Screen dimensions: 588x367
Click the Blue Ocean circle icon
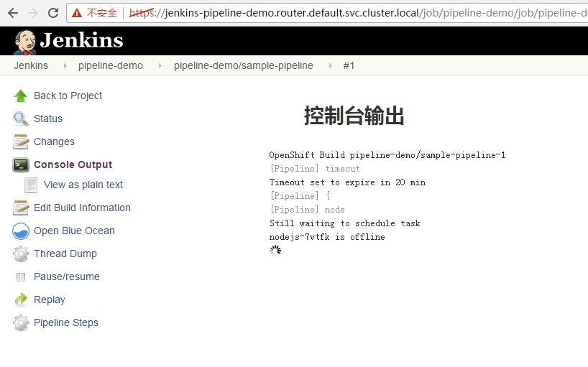point(21,231)
